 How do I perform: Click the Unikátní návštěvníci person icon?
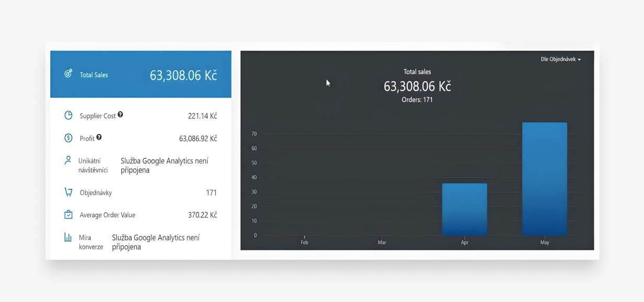(68, 160)
